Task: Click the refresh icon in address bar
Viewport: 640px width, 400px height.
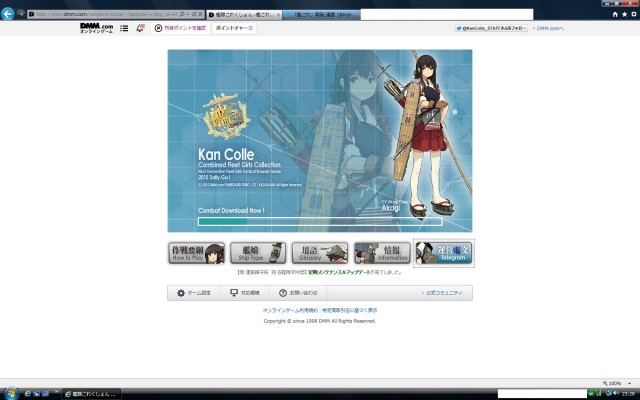Action: pyautogui.click(x=194, y=14)
